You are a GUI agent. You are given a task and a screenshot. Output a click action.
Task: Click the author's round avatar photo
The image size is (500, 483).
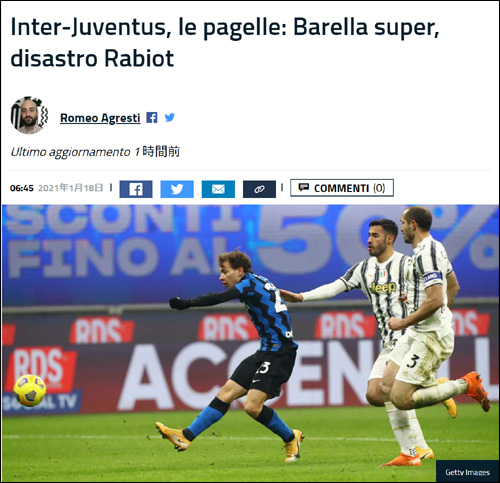click(29, 115)
